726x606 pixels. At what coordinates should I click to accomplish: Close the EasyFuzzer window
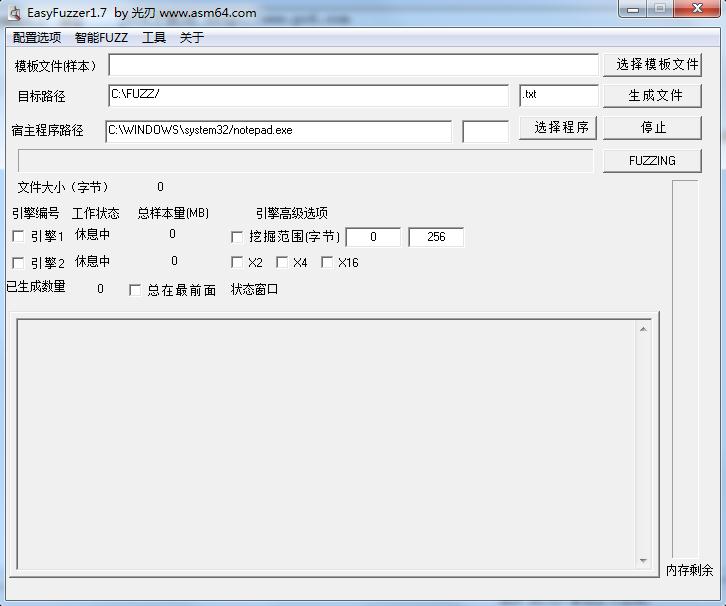[697, 9]
